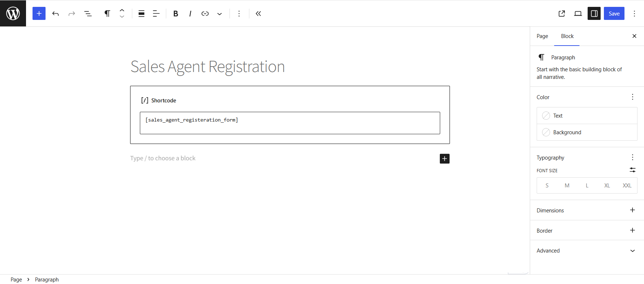Image resolution: width=644 pixels, height=284 pixels.
Task: Insert a link with the link icon
Action: pyautogui.click(x=205, y=13)
